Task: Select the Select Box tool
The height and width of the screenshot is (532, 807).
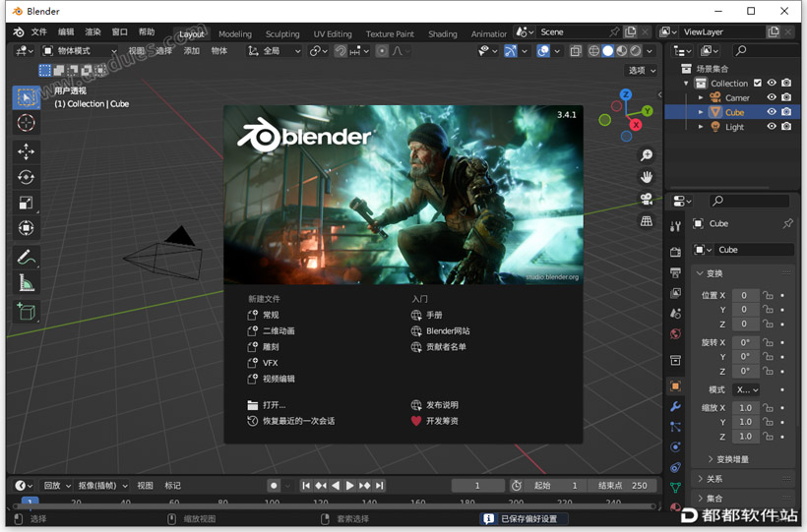Action: coord(26,97)
